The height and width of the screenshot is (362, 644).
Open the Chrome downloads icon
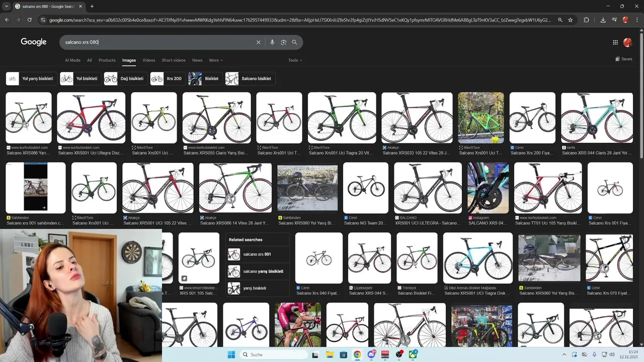pyautogui.click(x=603, y=20)
